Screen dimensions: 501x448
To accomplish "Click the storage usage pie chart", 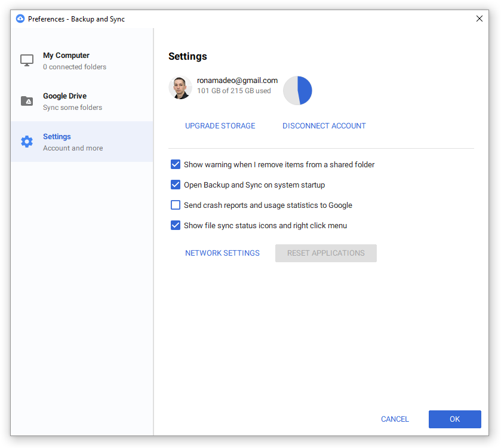I will click(x=297, y=90).
